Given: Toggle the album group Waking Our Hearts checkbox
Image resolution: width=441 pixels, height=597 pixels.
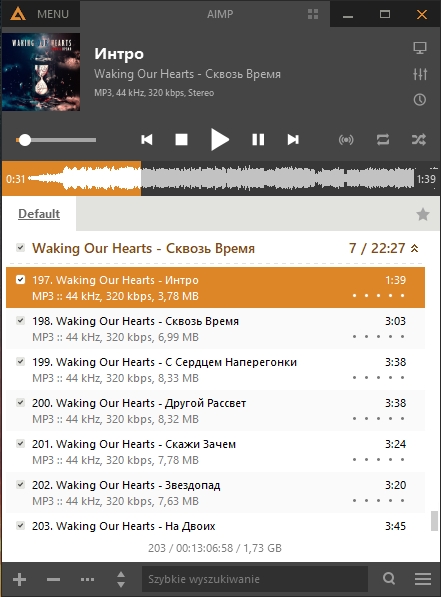Looking at the screenshot, I should (x=20, y=248).
